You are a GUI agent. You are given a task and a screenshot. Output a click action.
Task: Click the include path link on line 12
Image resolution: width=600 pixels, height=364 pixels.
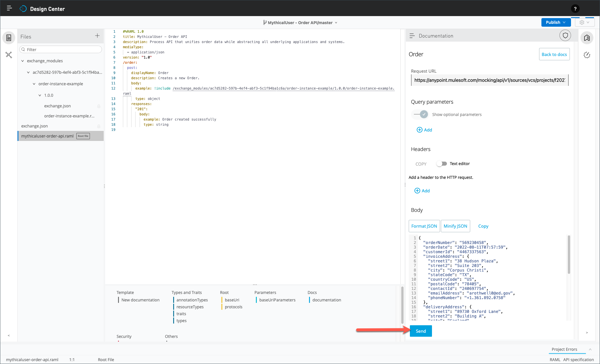coord(283,88)
